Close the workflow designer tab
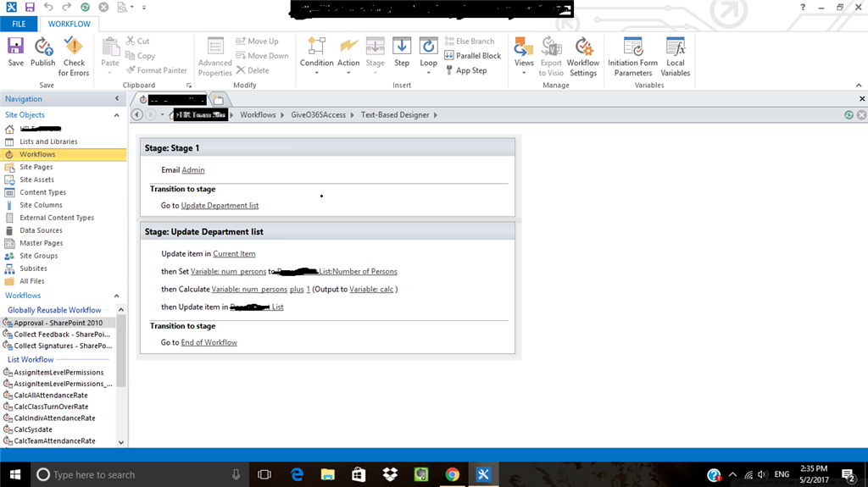This screenshot has height=487, width=868. 862,98
